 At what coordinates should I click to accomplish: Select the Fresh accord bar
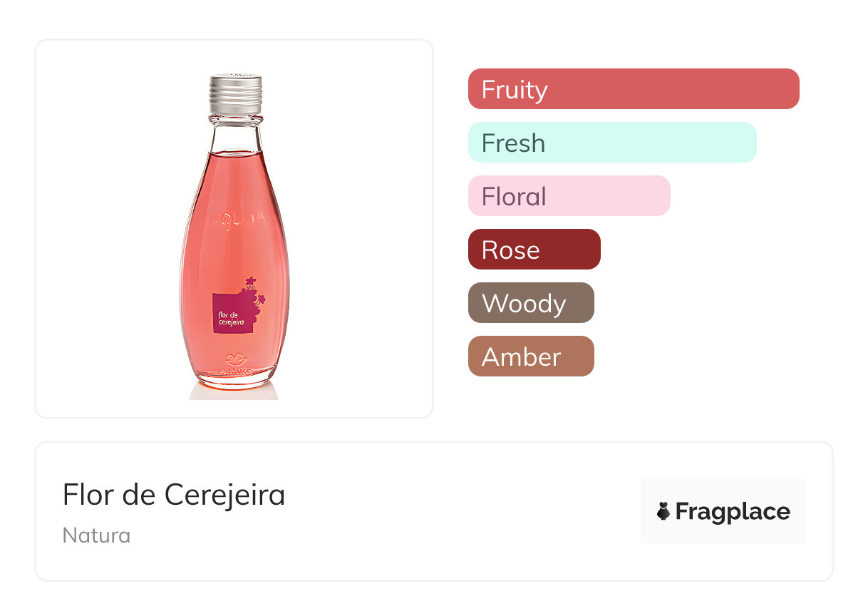pos(612,143)
